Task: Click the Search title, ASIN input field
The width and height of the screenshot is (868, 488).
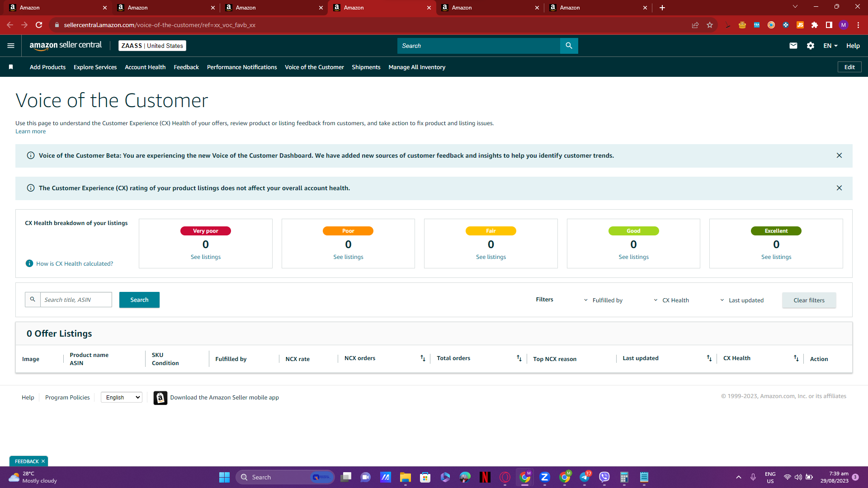Action: tap(76, 300)
